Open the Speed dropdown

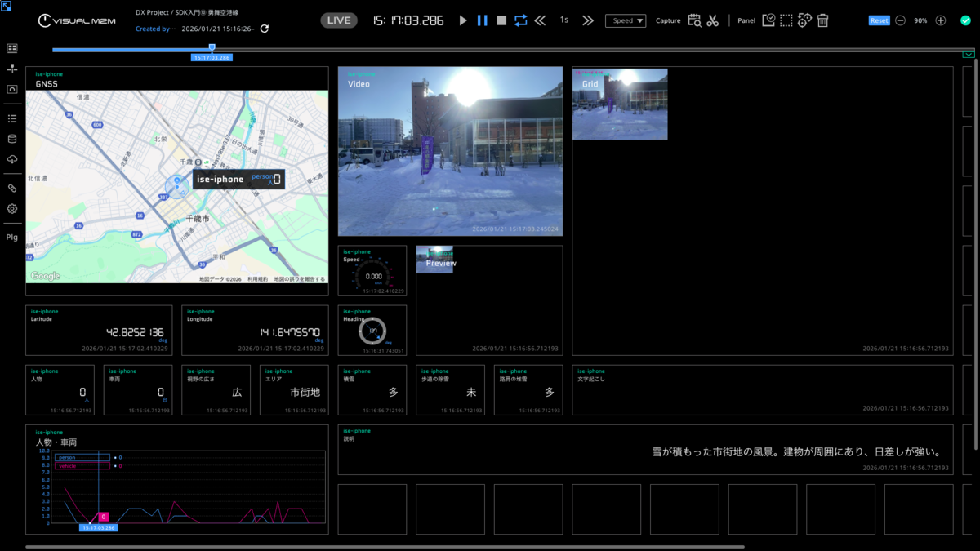(x=626, y=20)
